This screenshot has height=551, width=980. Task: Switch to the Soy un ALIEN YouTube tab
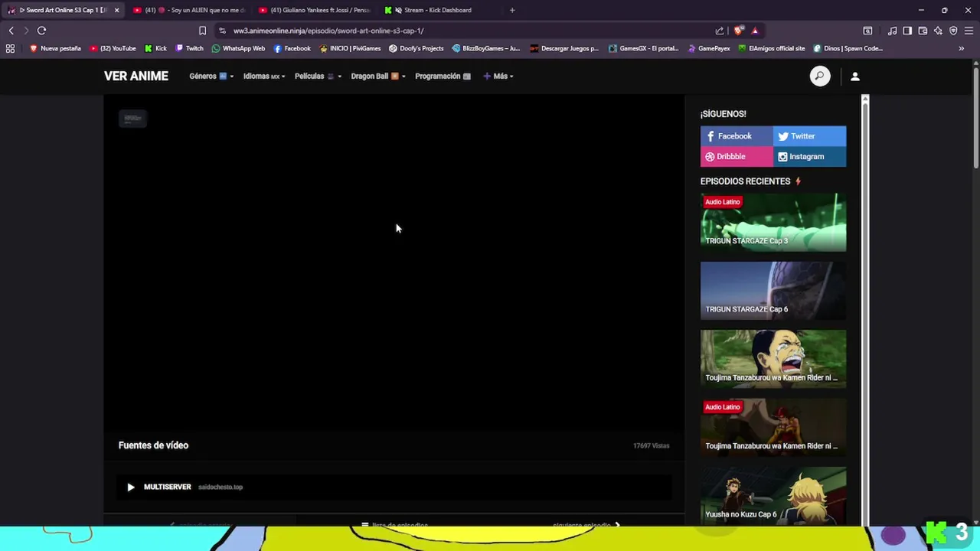tap(190, 10)
